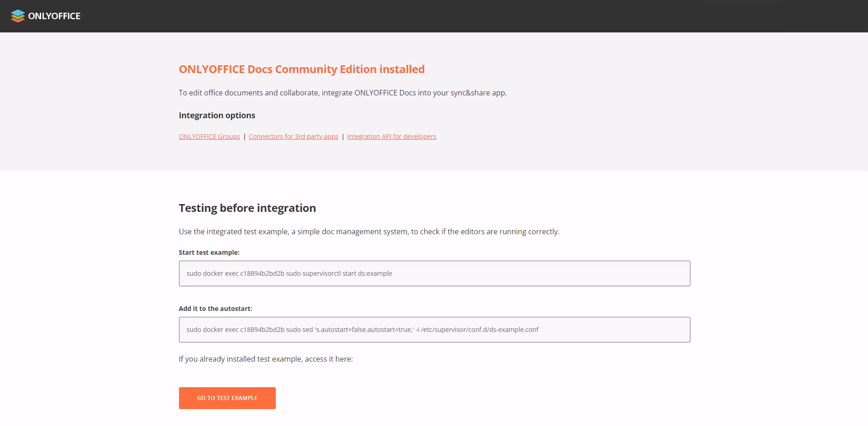Click the text about accessing the installed test example

265,359
